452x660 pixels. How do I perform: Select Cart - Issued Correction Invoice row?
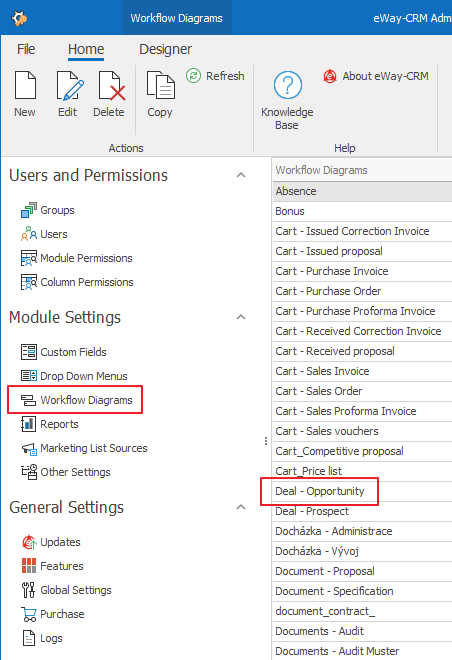click(x=362, y=231)
